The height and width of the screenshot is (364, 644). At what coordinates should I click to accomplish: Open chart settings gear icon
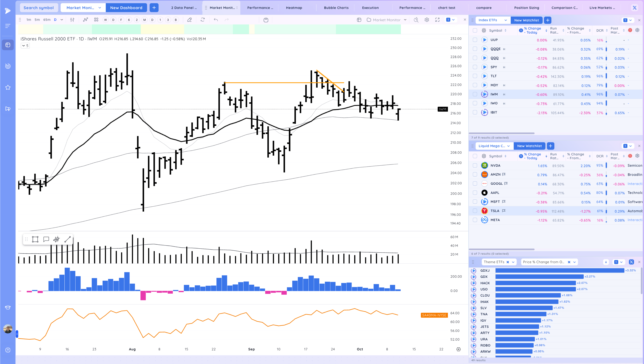pyautogui.click(x=427, y=20)
